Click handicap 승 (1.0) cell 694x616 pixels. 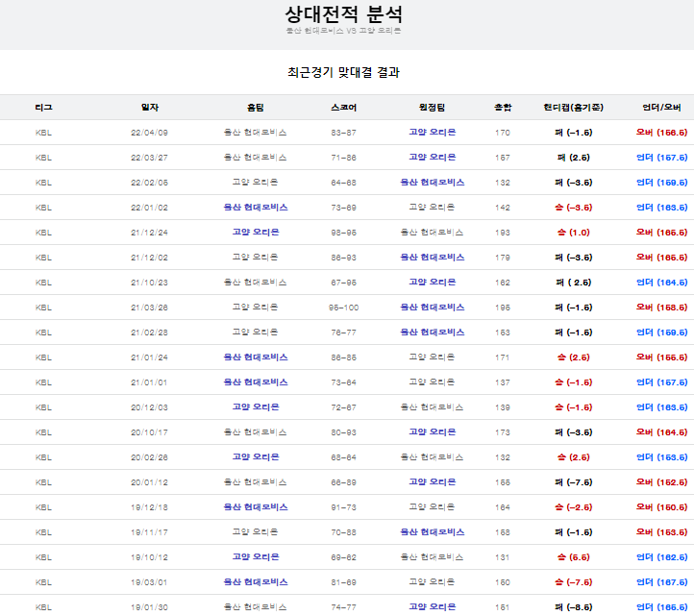tap(574, 233)
